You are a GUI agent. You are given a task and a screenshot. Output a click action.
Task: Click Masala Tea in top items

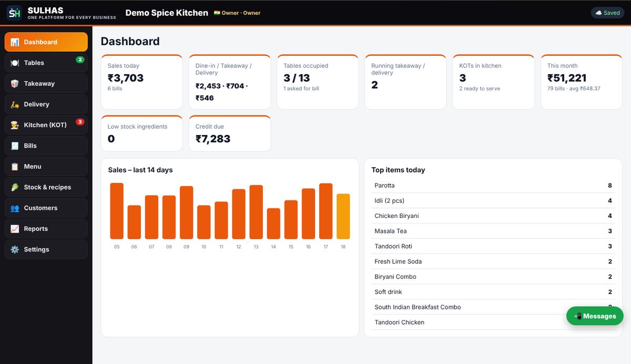391,231
